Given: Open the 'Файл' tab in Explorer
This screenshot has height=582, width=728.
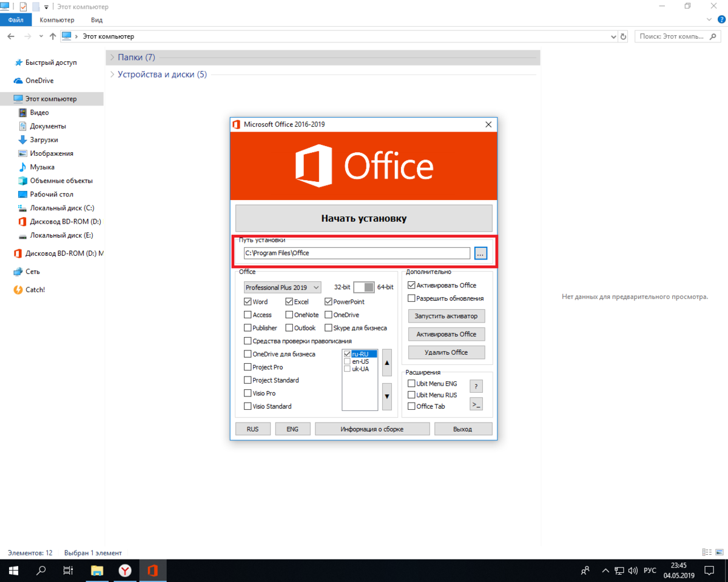Looking at the screenshot, I should pyautogui.click(x=16, y=20).
